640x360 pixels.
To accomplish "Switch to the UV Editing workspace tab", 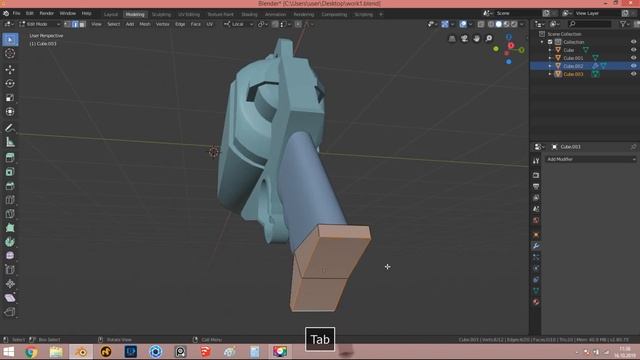I will click(x=189, y=14).
